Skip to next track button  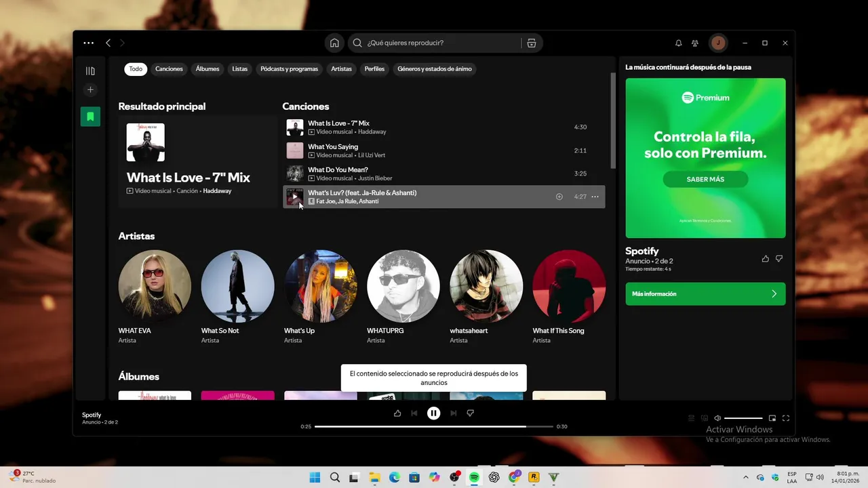point(454,413)
